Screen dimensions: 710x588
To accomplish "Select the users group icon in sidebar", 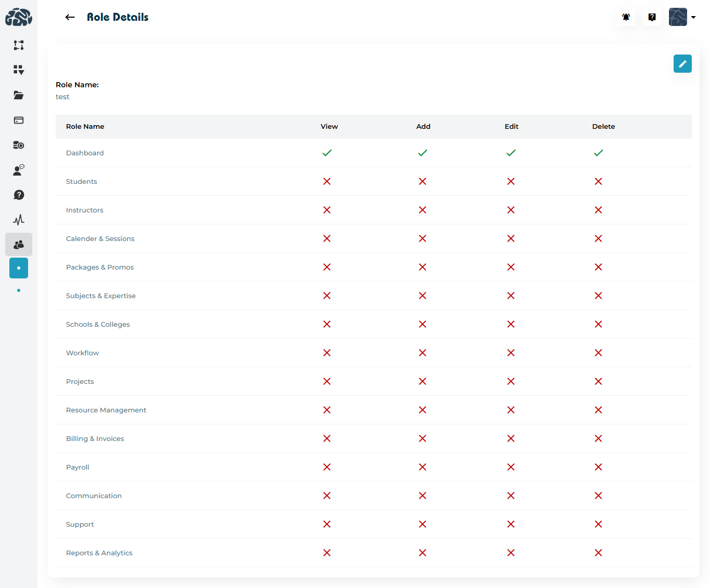I will pos(19,244).
